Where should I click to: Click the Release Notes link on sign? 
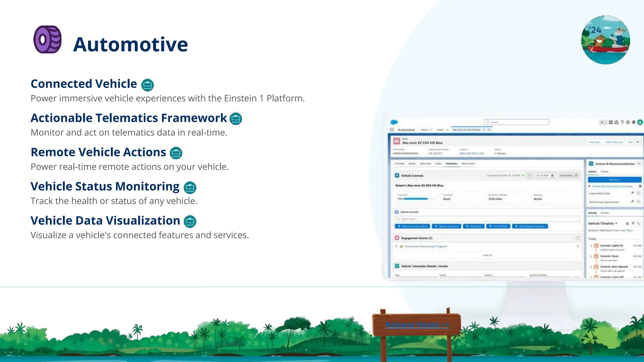coord(417,325)
